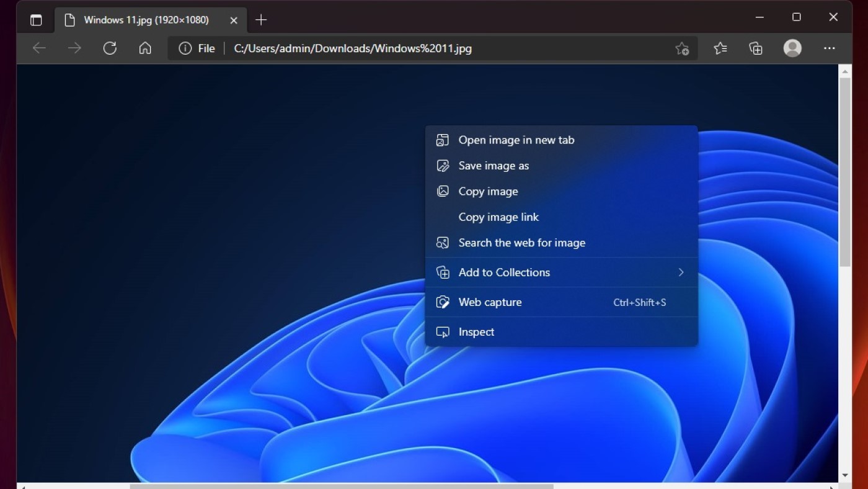The height and width of the screenshot is (489, 868).
Task: Click the Add to Collections icon
Action: tap(443, 272)
